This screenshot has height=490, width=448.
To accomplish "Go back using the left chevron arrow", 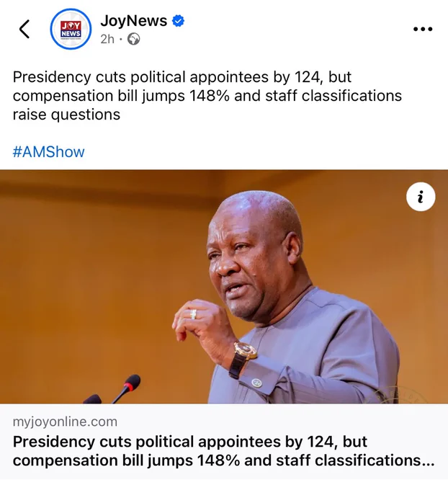I will [x=24, y=29].
